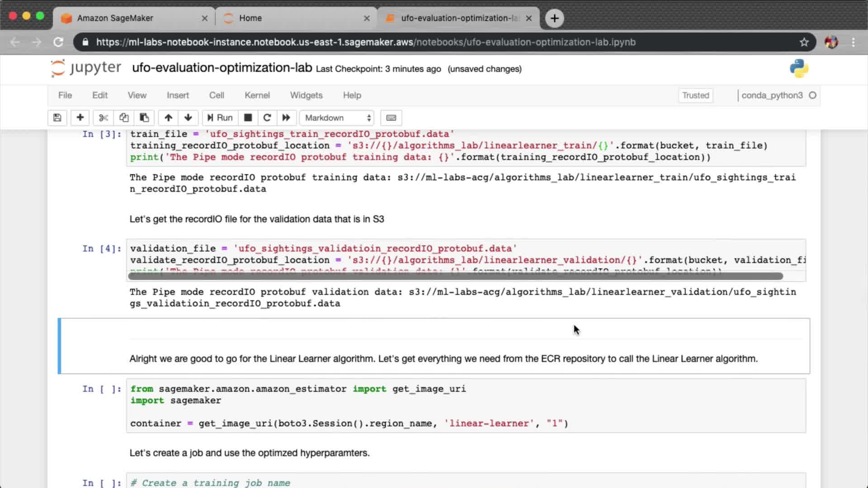Open the command palette keyboard icon
Screen dimensions: 868x488
pos(391,117)
